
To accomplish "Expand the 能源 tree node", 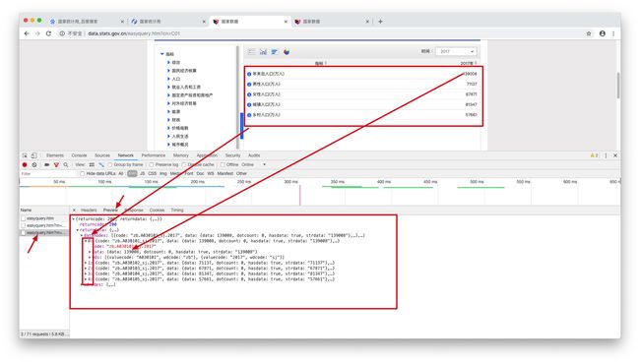I will (168, 112).
